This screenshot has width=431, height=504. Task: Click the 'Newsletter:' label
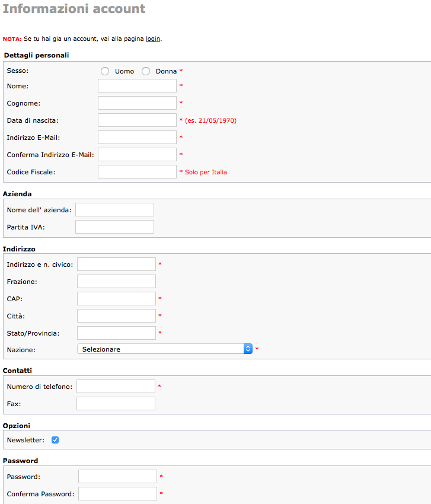25,440
